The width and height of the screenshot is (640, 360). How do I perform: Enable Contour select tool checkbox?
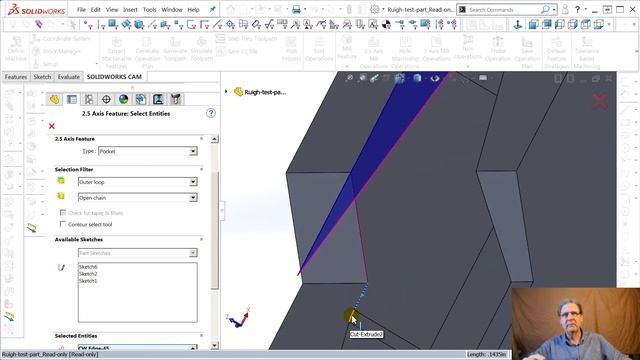(63, 224)
